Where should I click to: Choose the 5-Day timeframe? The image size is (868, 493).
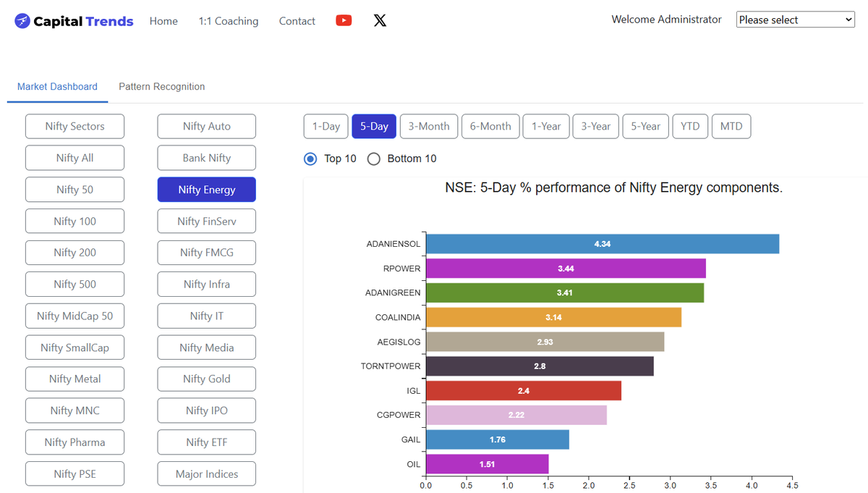coord(374,126)
